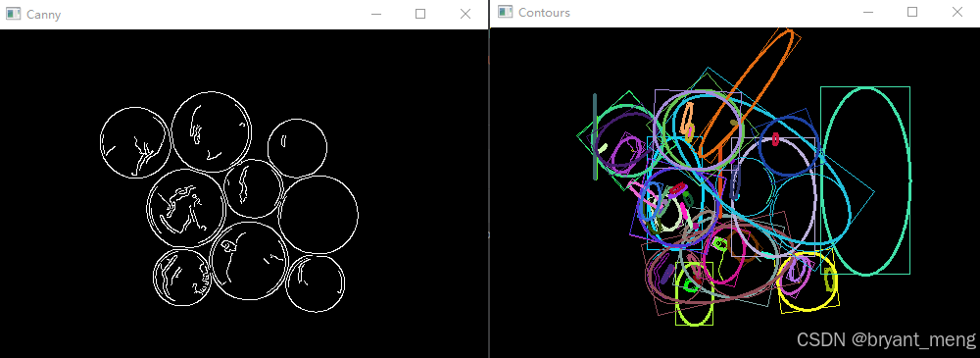
Task: Close the Canny window
Action: tap(465, 14)
